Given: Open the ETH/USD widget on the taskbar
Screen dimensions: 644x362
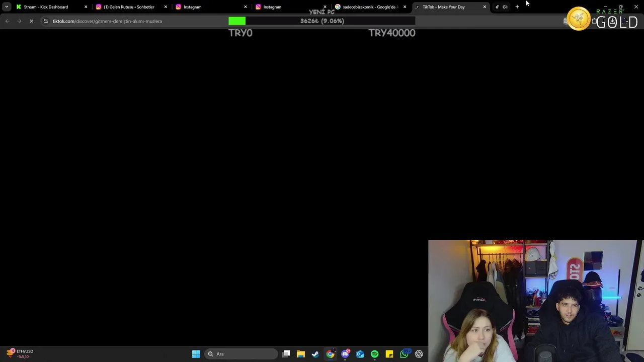Looking at the screenshot, I should (20, 354).
